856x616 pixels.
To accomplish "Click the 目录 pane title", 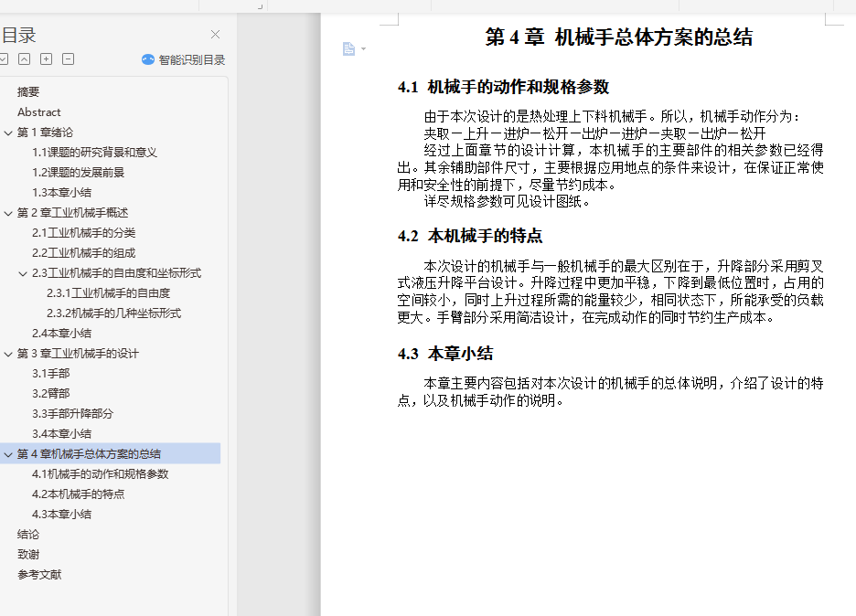I will (18, 35).
